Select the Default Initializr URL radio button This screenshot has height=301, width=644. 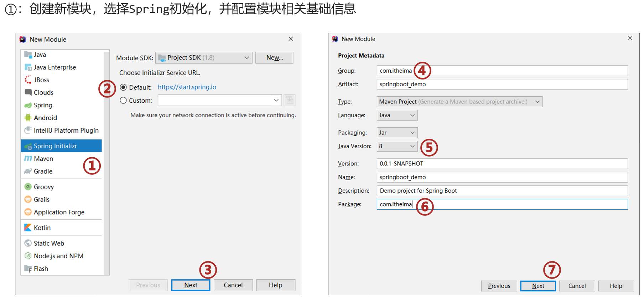pos(123,87)
